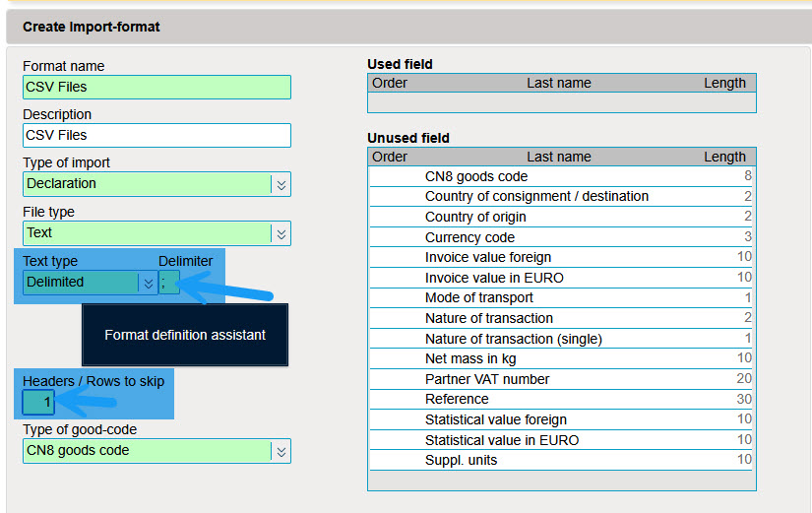Click Order header in Unused field table
This screenshot has width=812, height=513.
390,157
